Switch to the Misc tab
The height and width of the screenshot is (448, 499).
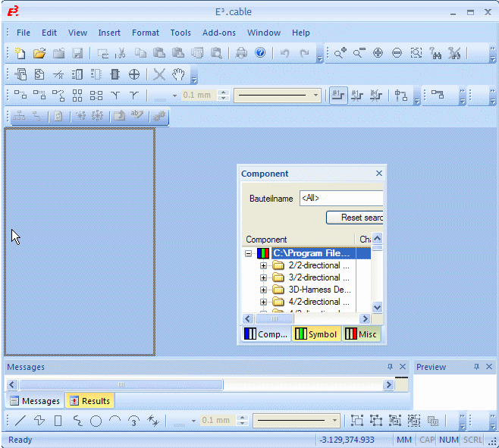[361, 334]
